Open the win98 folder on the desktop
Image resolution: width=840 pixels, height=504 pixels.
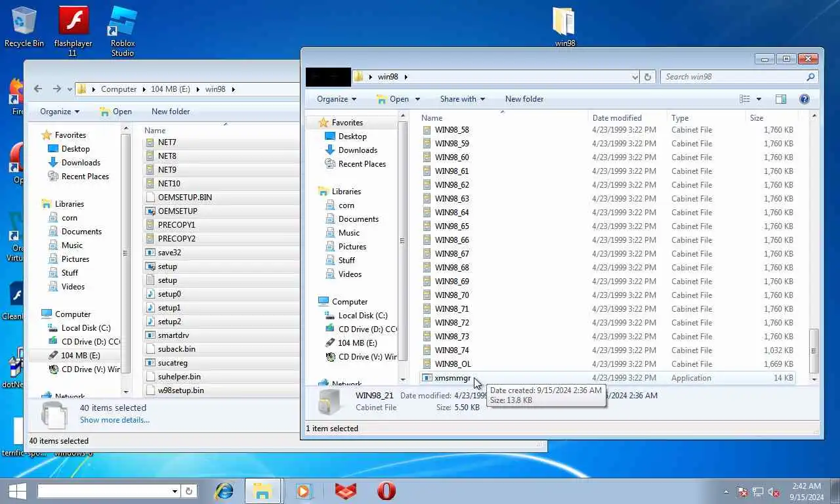pos(564,27)
